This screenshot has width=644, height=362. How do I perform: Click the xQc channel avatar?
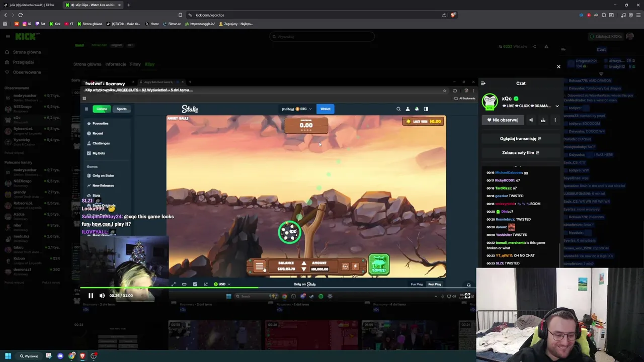[490, 102]
